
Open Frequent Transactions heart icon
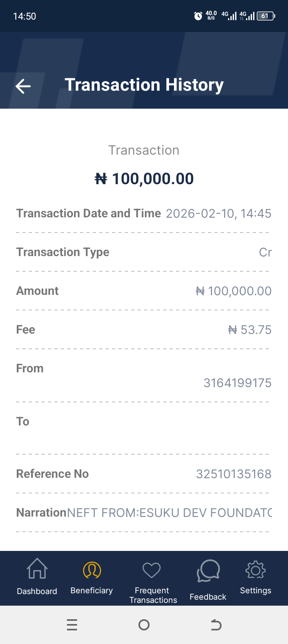pos(152,570)
